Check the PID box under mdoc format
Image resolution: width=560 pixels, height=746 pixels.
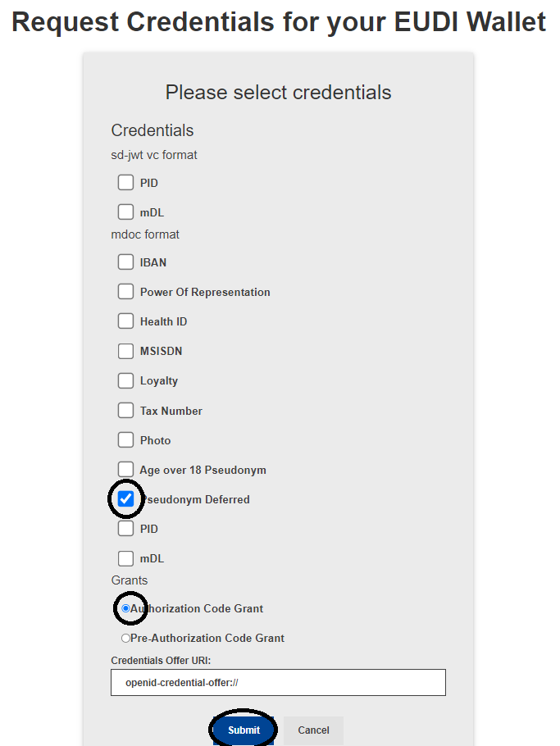click(125, 529)
